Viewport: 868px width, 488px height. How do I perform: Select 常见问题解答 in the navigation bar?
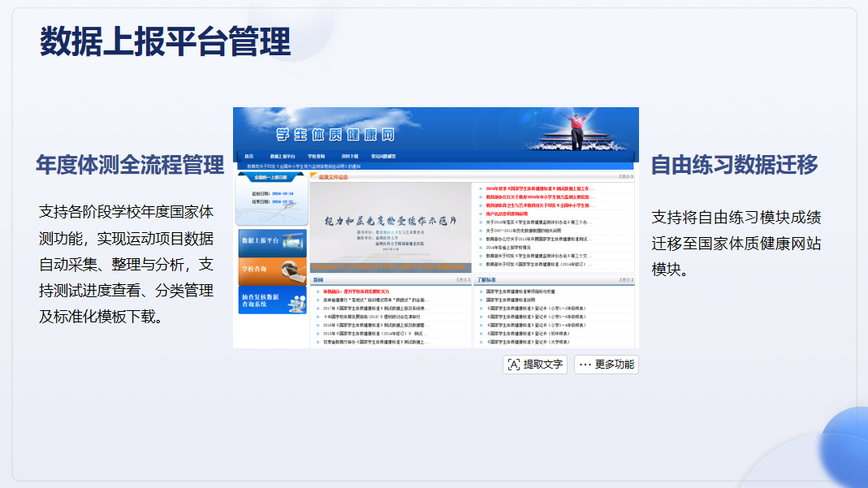383,157
